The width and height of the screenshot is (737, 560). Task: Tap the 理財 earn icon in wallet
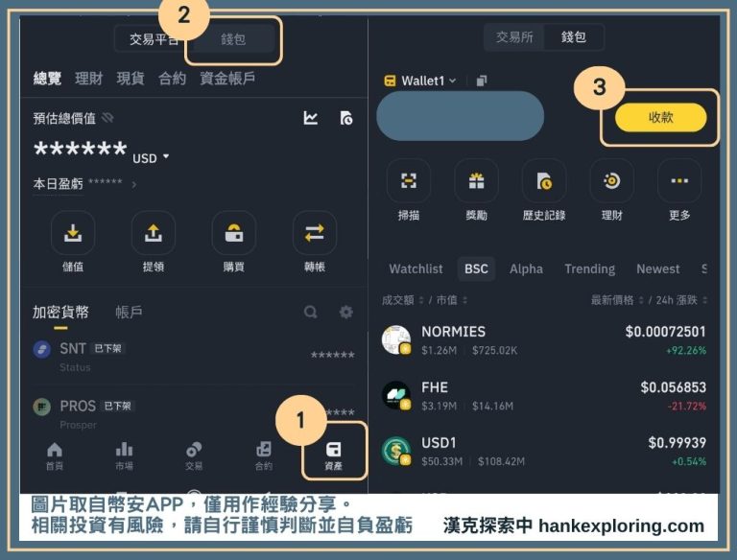point(611,181)
